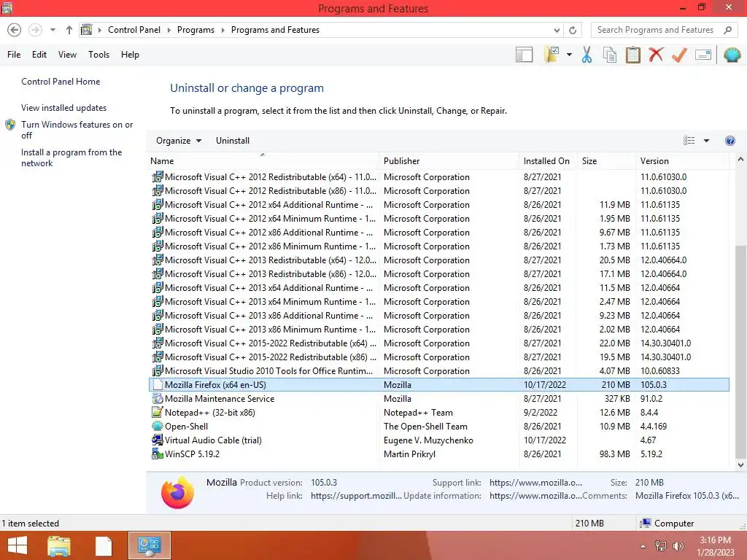Open the File menu

pos(14,55)
